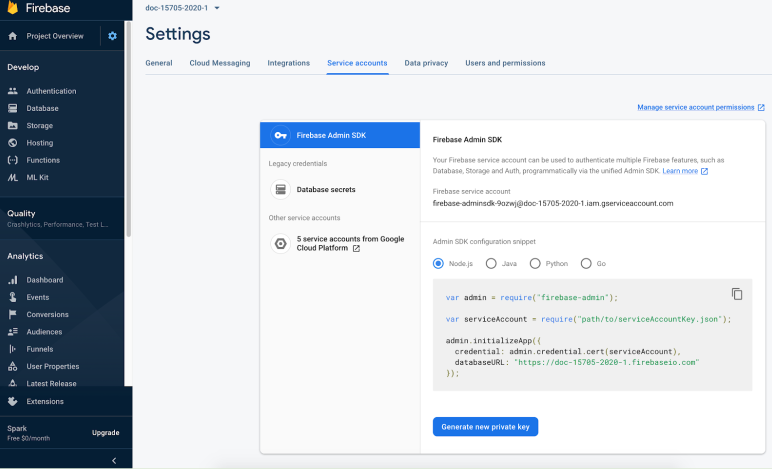Click the Spark plan label
This screenshot has height=469, width=772.
click(x=17, y=428)
